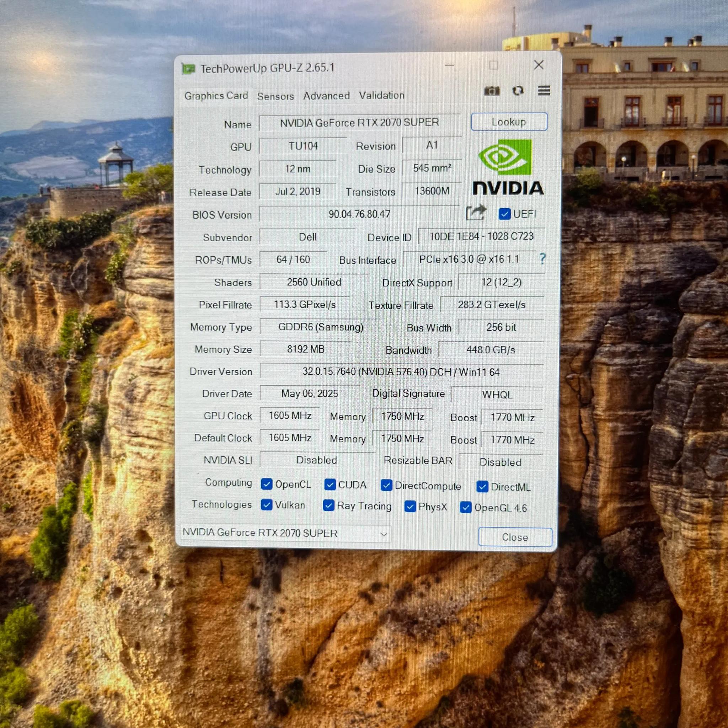The width and height of the screenshot is (728, 728).
Task: Click the Name field showing RTX 2070 SUPER
Action: pyautogui.click(x=359, y=123)
